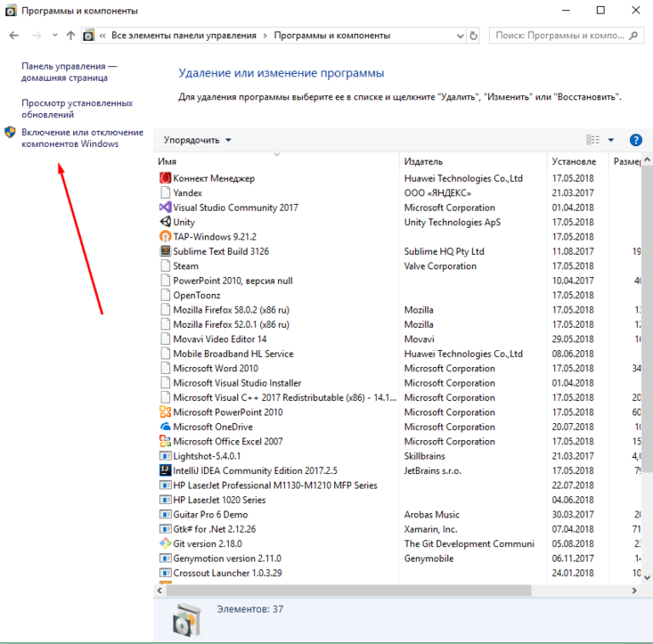Click the Microsoft PowerPoint 2010 icon

(165, 412)
